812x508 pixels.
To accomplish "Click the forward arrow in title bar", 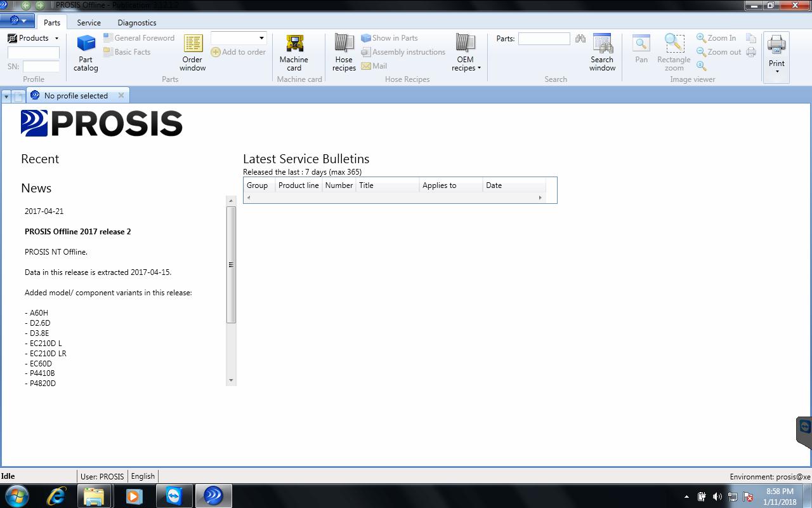I will point(40,5).
